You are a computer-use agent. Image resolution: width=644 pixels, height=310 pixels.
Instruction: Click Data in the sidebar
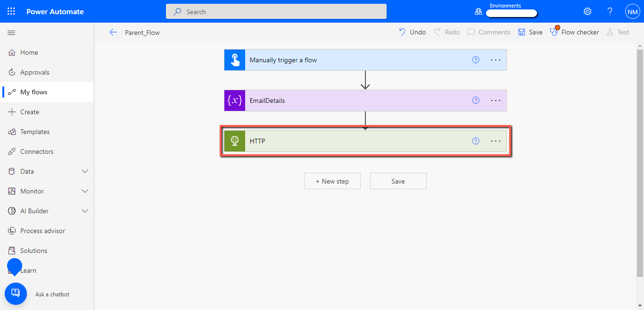coord(27,171)
